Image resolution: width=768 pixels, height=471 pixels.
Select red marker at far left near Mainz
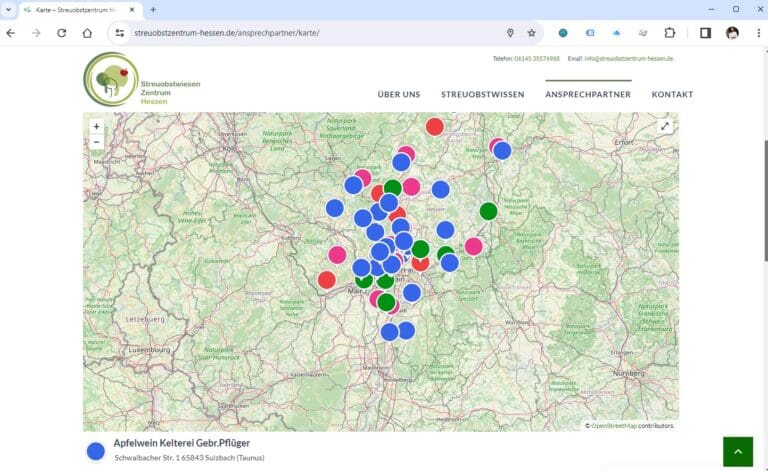pyautogui.click(x=327, y=280)
